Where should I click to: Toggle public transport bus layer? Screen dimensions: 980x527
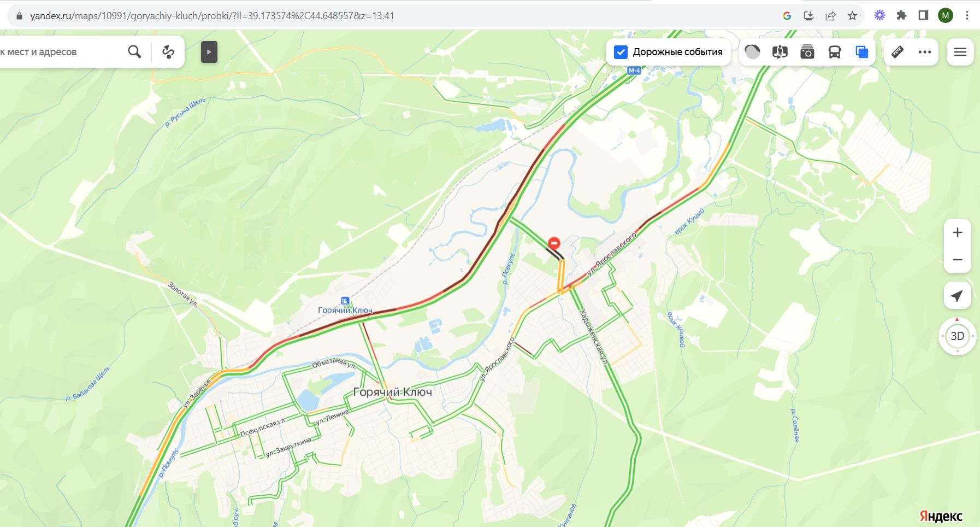pos(834,52)
